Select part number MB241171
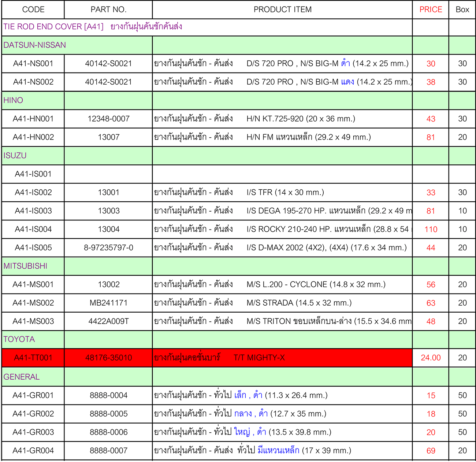 (108, 303)
